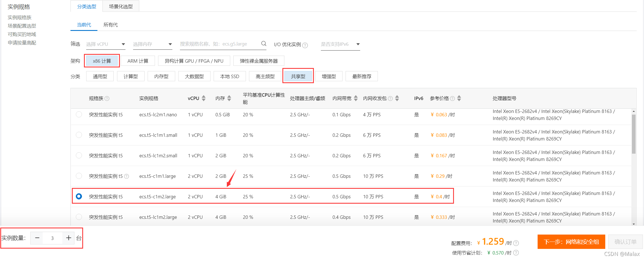
Task: Sort by 内网带宽 column arrows
Action: pyautogui.click(x=356, y=98)
